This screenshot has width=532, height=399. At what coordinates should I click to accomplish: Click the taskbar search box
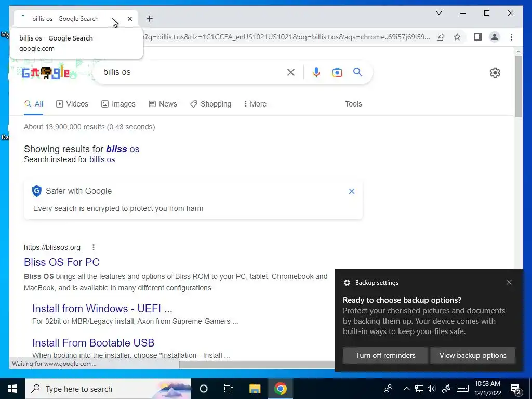pos(108,389)
